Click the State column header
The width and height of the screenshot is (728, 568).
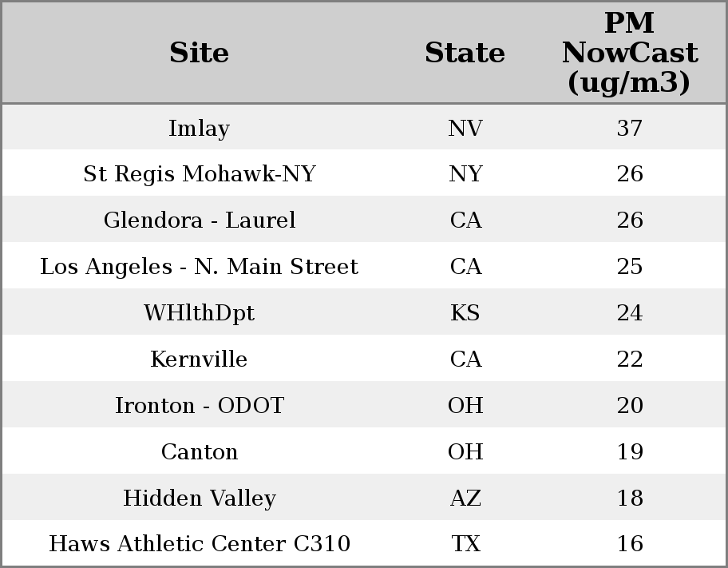(465, 53)
